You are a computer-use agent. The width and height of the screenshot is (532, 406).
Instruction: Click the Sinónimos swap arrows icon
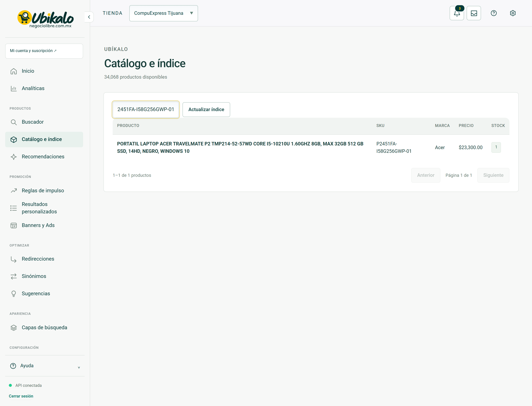point(13,276)
